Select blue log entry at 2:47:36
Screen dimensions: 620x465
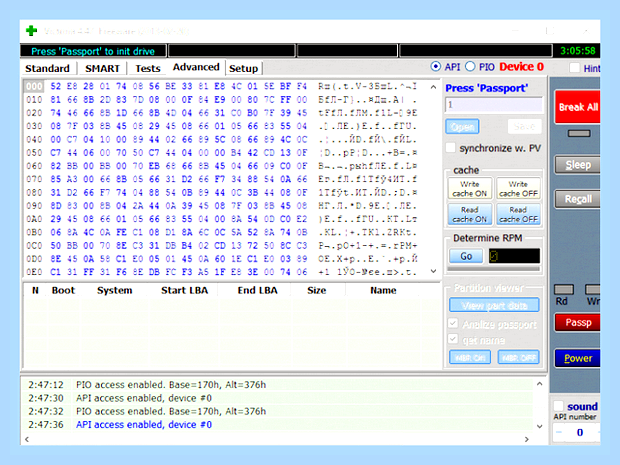coord(278,424)
